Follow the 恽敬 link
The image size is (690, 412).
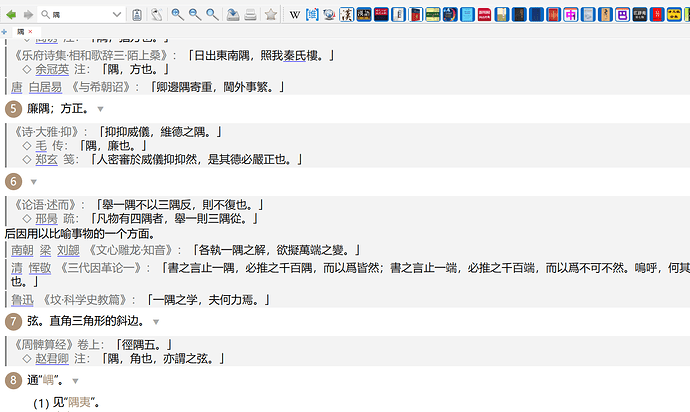coord(40,268)
